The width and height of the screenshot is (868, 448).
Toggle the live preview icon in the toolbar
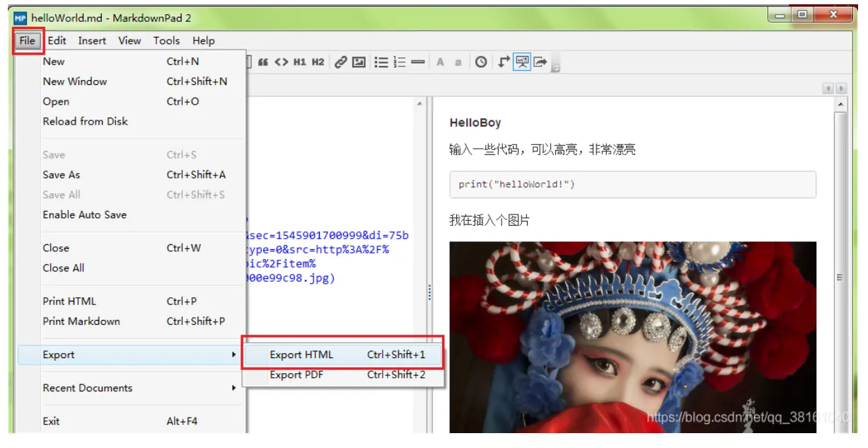522,62
